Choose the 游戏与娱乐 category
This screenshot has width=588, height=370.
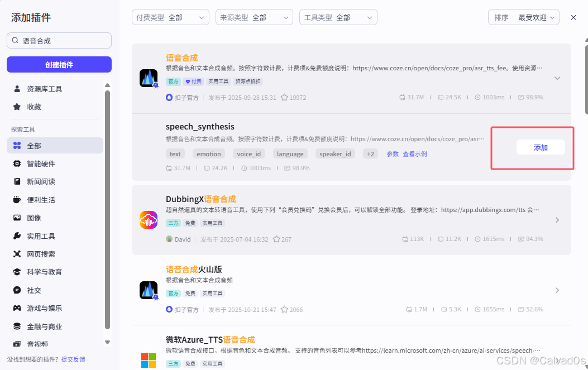[55, 308]
